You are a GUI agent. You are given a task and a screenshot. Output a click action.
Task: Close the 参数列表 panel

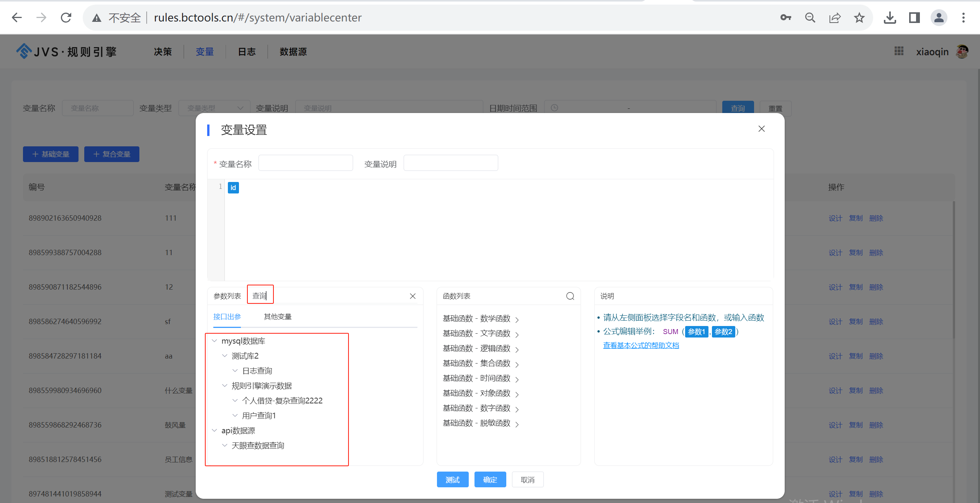[x=412, y=296]
